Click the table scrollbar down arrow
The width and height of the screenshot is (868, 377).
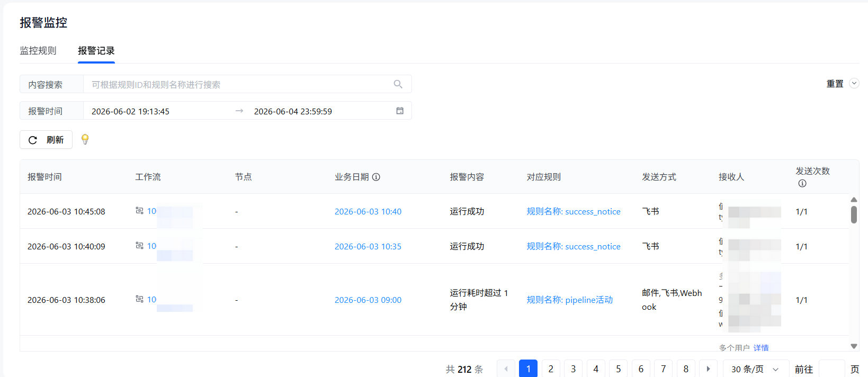854,346
